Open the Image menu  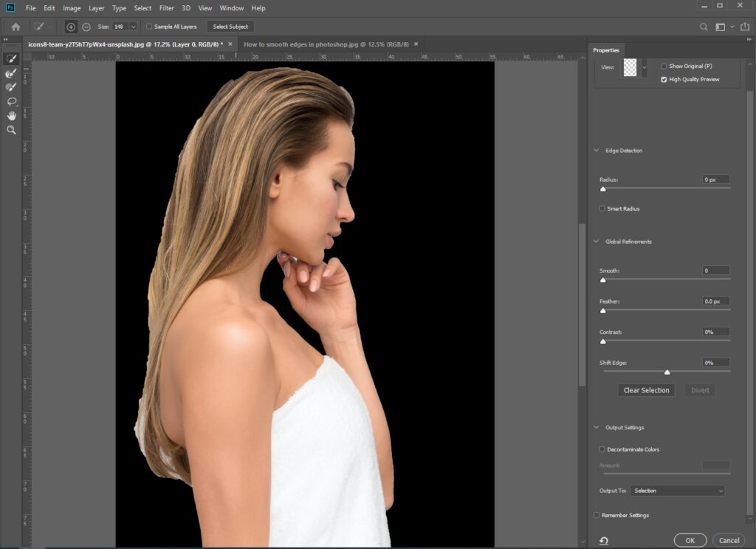point(72,8)
